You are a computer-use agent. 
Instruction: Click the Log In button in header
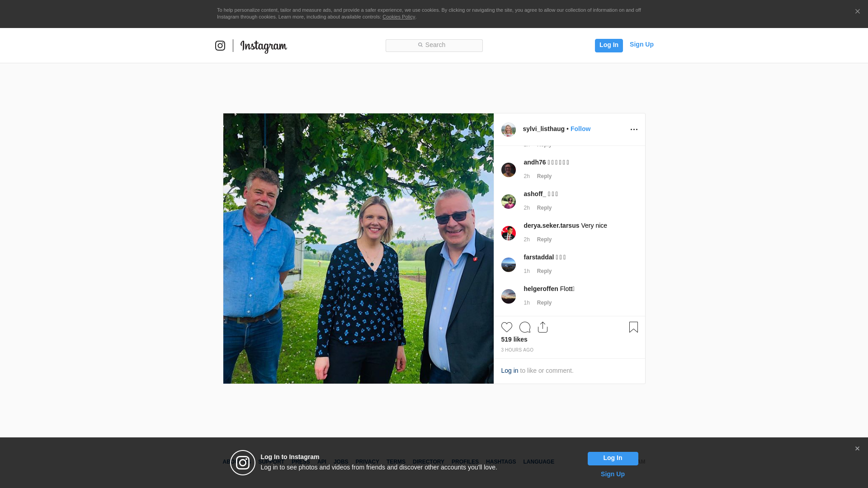point(609,45)
